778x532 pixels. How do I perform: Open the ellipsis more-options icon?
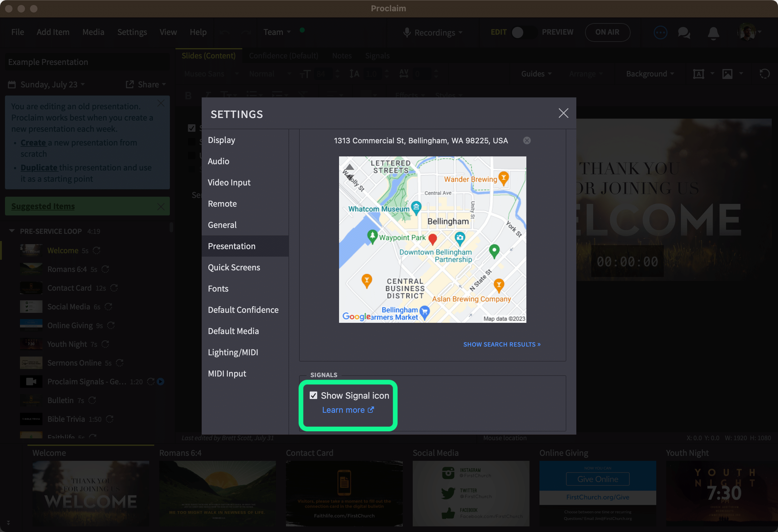(660, 32)
